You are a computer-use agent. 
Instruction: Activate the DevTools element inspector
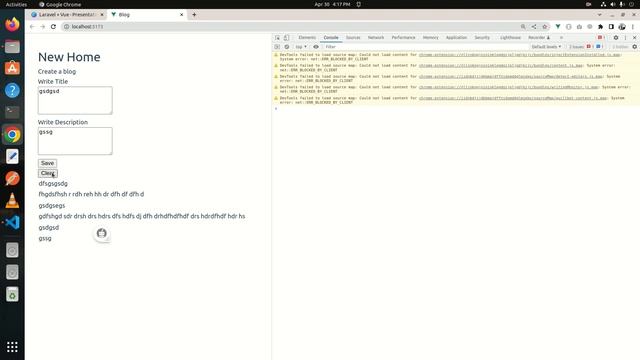click(278, 38)
